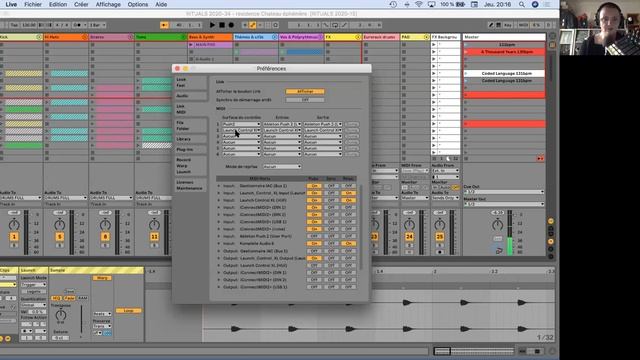Open the 1 Bar quantization dropdown
This screenshot has height=360, width=640.
coord(97,25)
